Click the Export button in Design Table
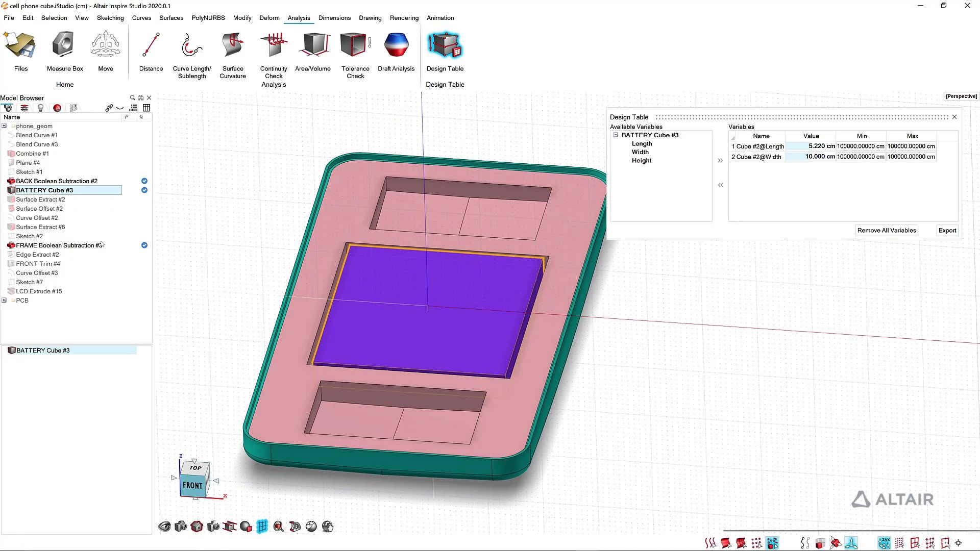This screenshot has height=551, width=980. coord(947,230)
